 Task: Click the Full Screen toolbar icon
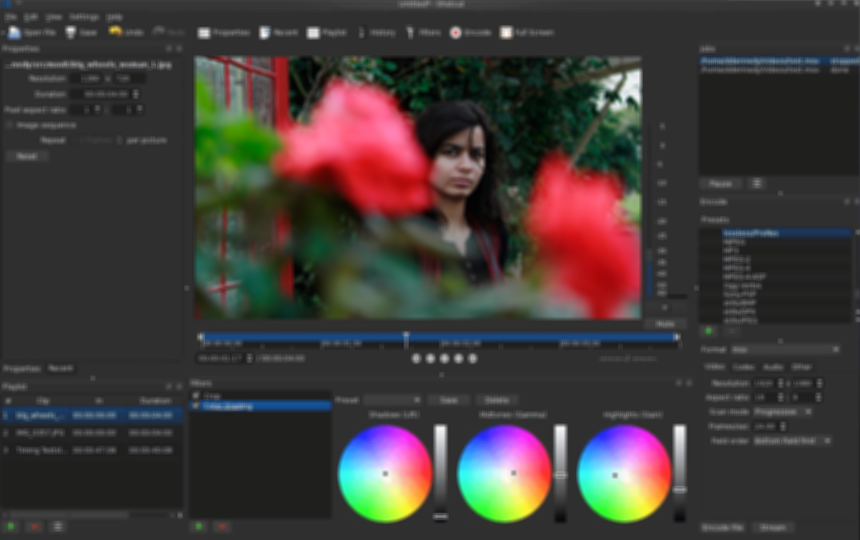coord(506,32)
